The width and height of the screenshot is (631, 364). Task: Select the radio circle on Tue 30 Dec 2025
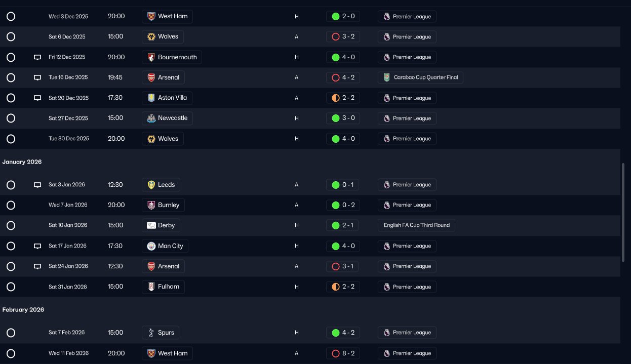[11, 139]
